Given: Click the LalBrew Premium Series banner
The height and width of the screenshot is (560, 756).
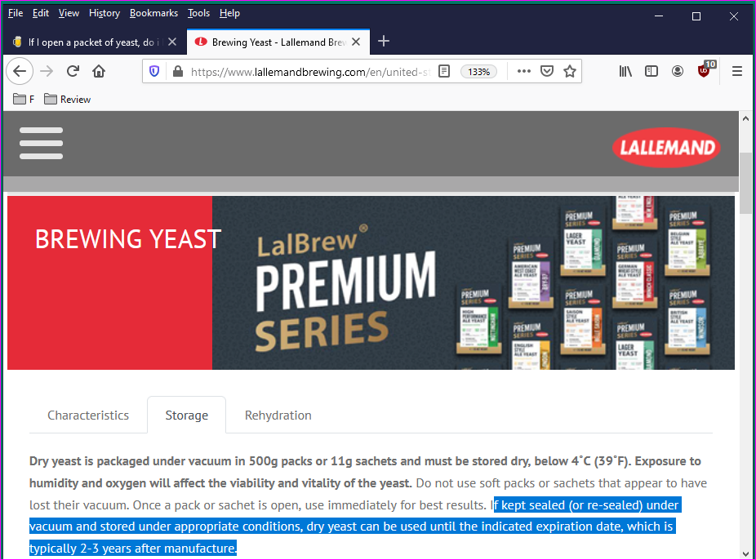Looking at the screenshot, I should pos(473,283).
